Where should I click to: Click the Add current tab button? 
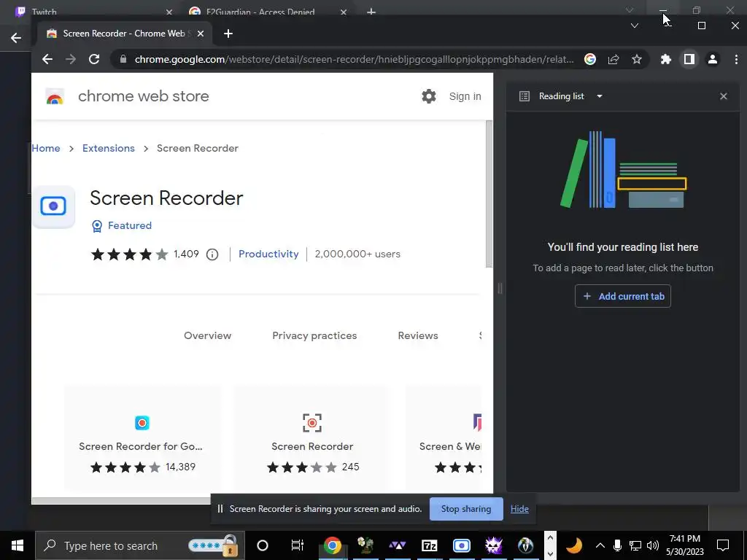623,296
